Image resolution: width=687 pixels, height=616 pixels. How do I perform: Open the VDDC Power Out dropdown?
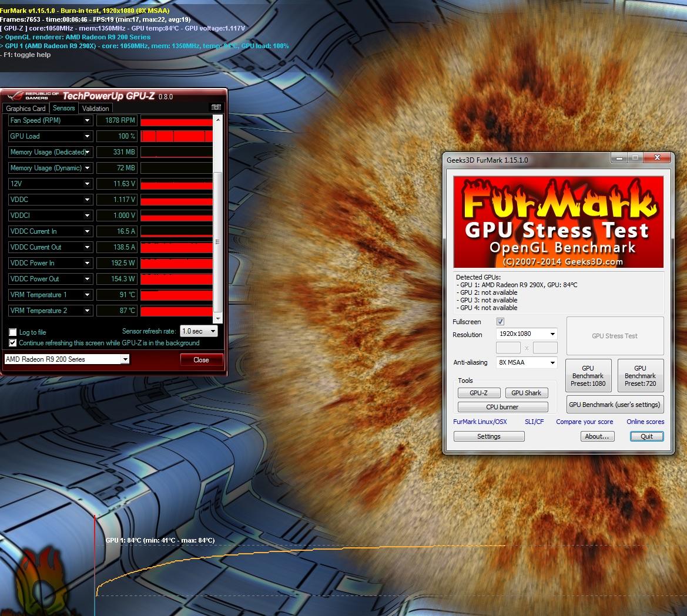[x=87, y=278]
